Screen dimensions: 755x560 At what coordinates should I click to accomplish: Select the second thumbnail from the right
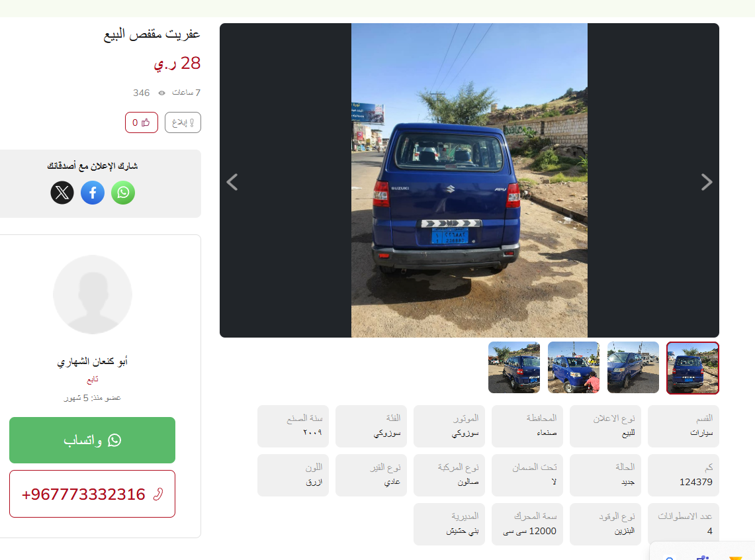(633, 368)
